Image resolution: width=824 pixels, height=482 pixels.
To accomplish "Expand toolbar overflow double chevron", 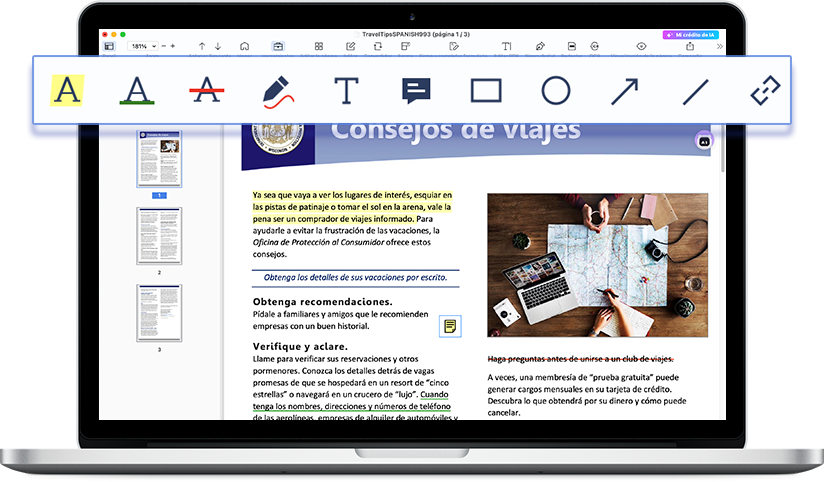I will pos(719,46).
